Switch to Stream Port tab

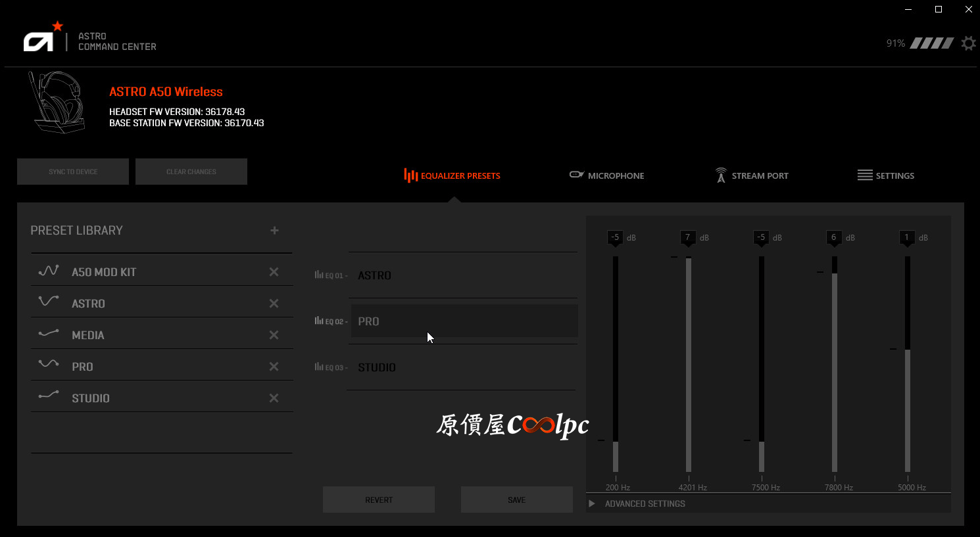pos(752,175)
